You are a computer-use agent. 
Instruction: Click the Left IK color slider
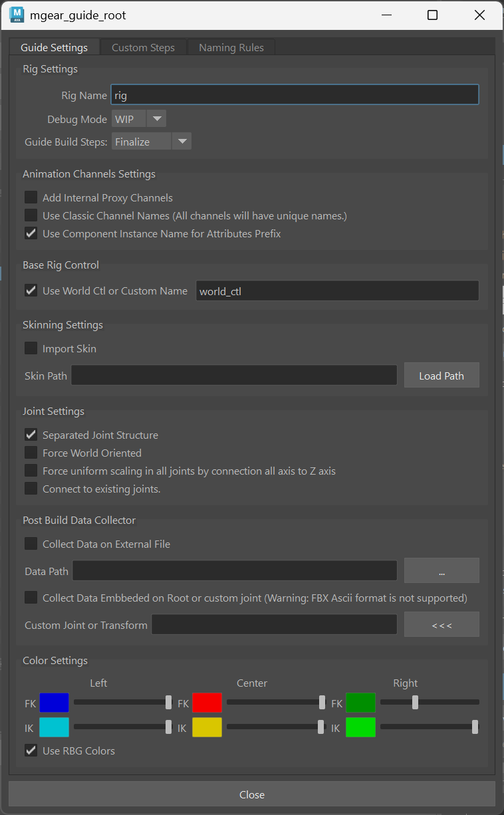(123, 727)
